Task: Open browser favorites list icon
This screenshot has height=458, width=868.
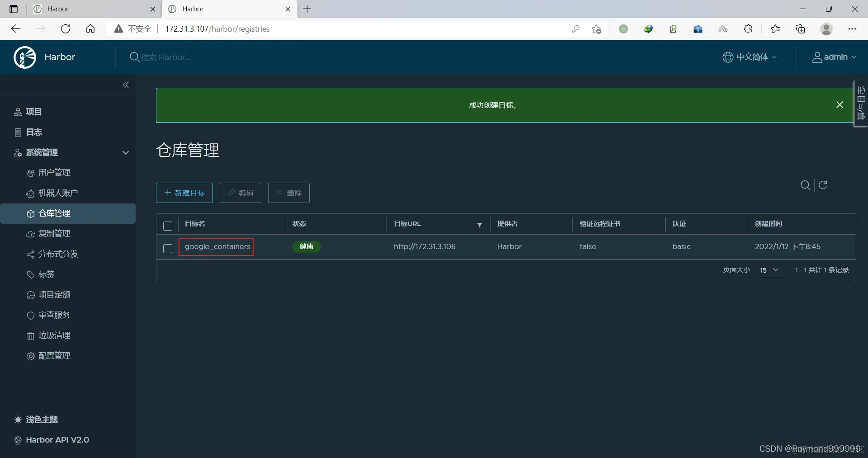Action: [x=775, y=29]
